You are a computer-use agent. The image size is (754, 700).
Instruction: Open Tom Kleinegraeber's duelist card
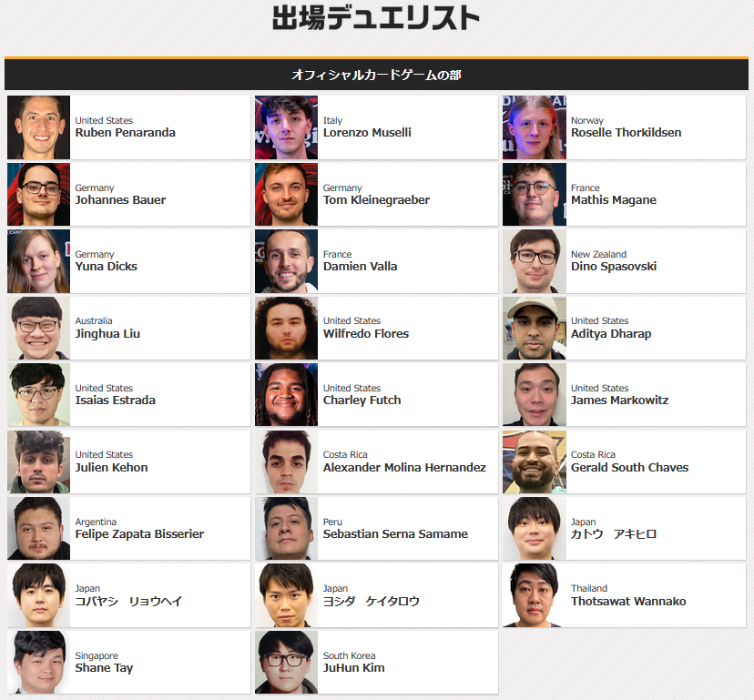(376, 194)
